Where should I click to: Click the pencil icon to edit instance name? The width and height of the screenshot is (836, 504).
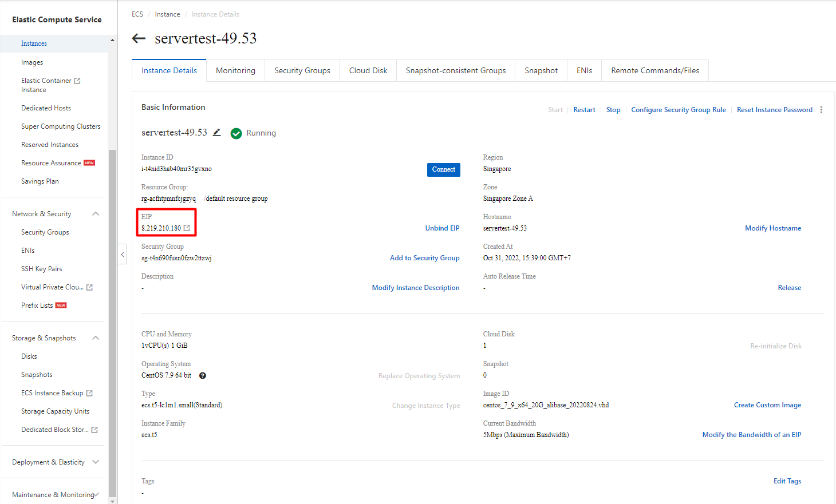coord(217,133)
